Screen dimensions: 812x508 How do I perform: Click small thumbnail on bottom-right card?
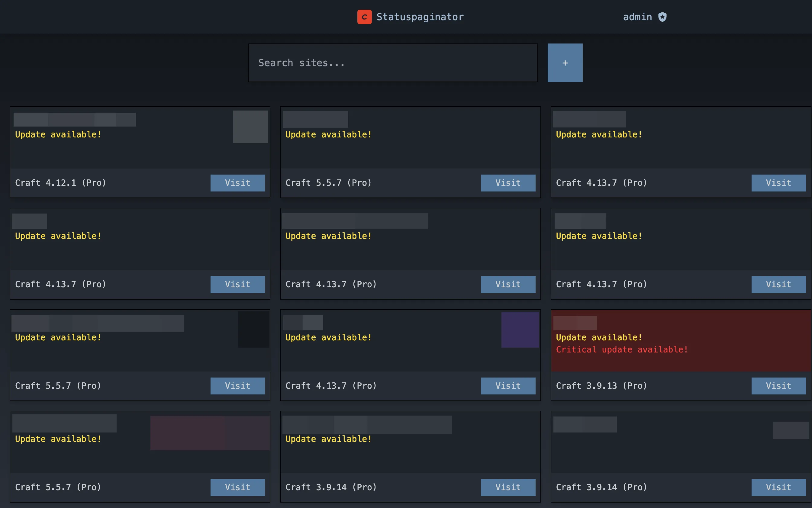tap(790, 430)
